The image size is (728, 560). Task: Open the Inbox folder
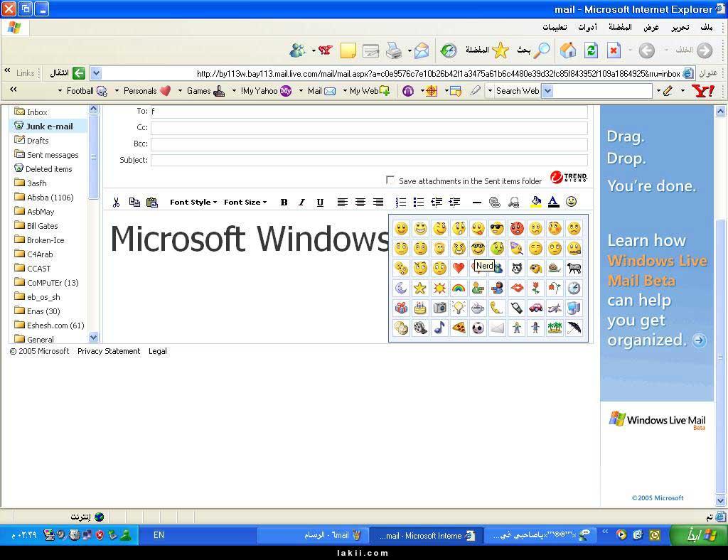coord(37,112)
